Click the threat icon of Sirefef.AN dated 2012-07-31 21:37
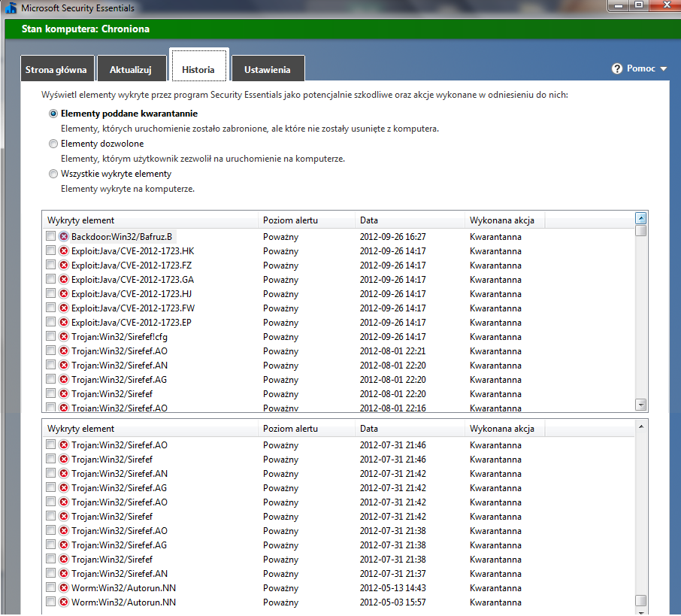Screen dimensions: 681x616 [x=64, y=574]
